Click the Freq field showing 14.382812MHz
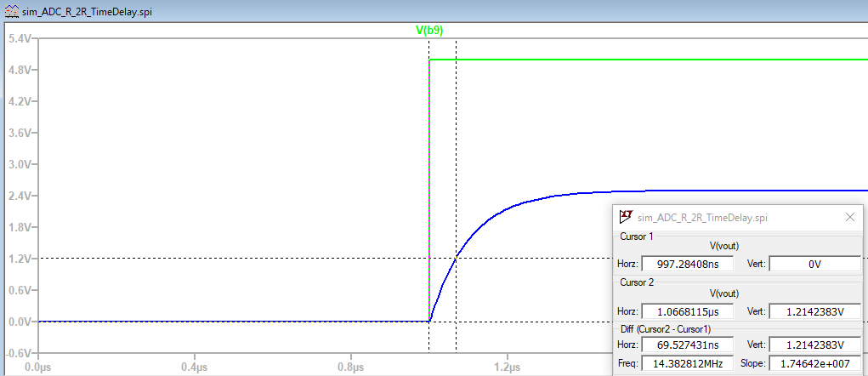 coord(686,363)
